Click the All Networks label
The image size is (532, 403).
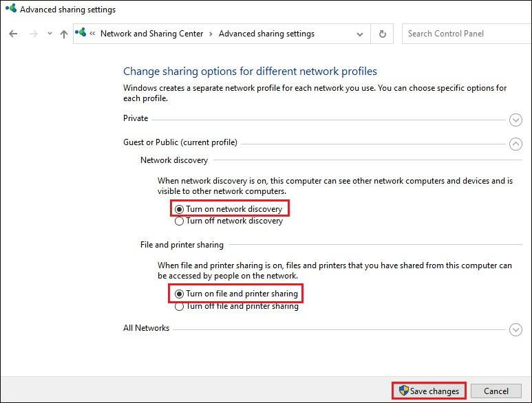[x=146, y=328]
